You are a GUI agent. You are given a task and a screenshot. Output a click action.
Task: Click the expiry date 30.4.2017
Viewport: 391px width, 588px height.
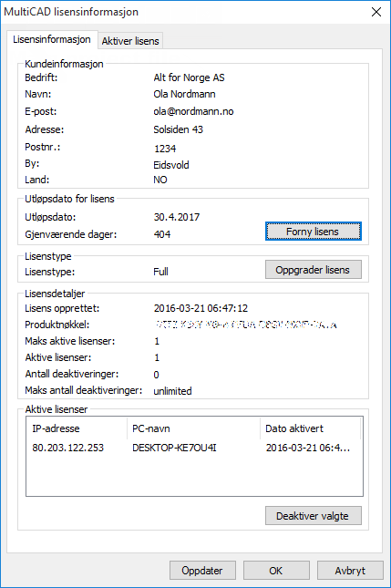coord(177,217)
